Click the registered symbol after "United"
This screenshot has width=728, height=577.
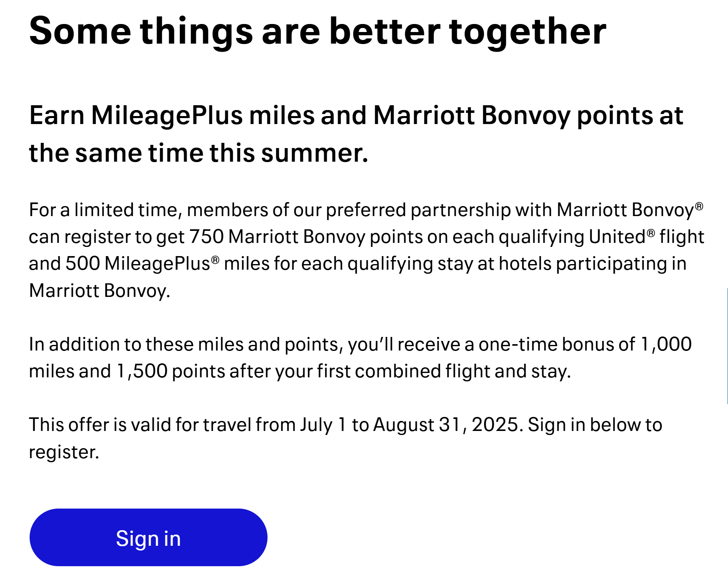coord(651,232)
